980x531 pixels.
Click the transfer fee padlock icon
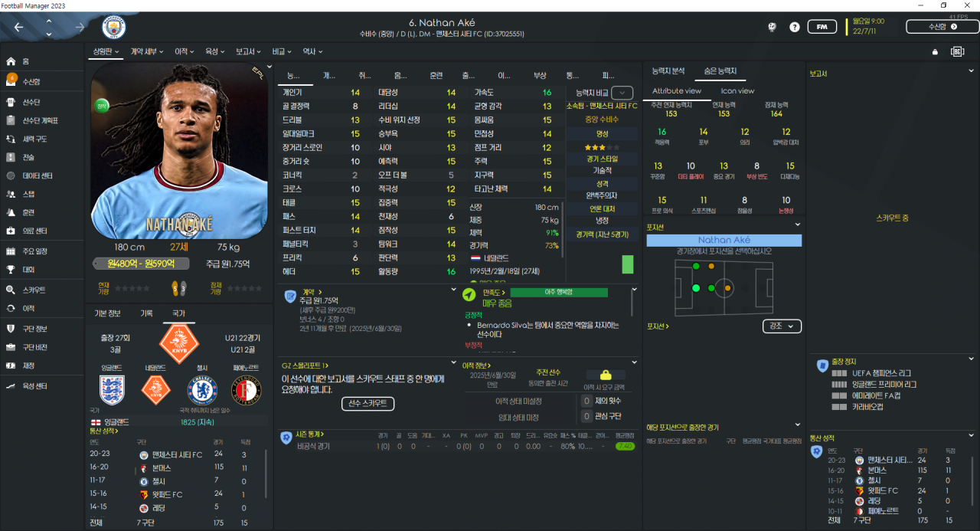(606, 375)
